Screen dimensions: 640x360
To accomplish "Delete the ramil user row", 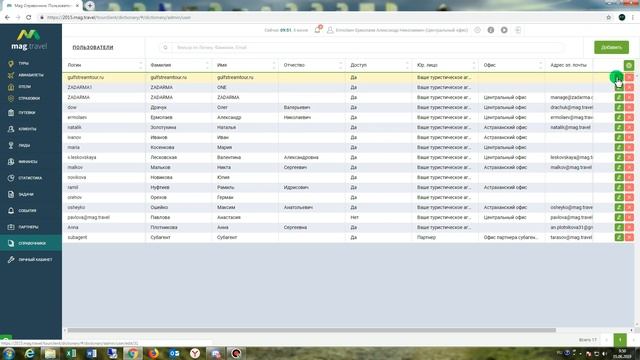I will 629,187.
